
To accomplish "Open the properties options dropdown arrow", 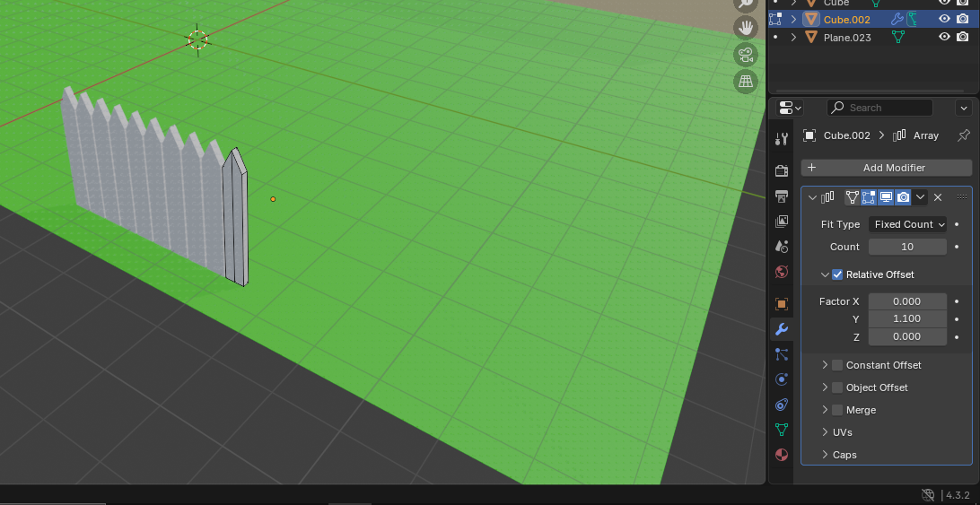I will [963, 109].
